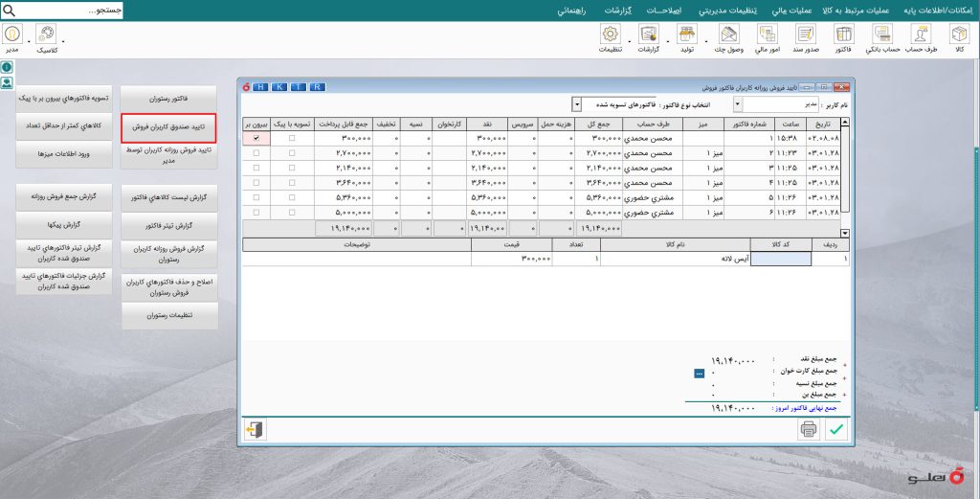Open the تنظیمات settings gear icon
This screenshot has width=980, height=499.
[x=610, y=34]
